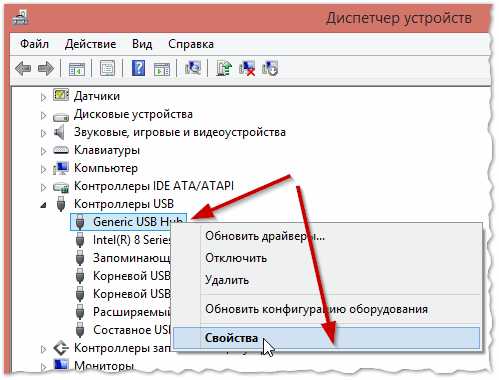Click the Disable device down-arrow icon
The height and width of the screenshot is (380, 499).
click(x=270, y=68)
